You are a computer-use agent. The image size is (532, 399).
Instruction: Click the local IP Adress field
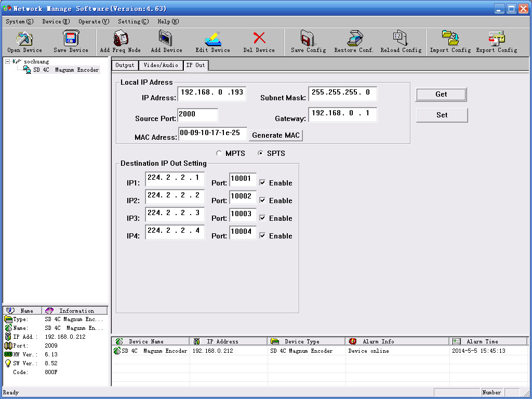212,94
